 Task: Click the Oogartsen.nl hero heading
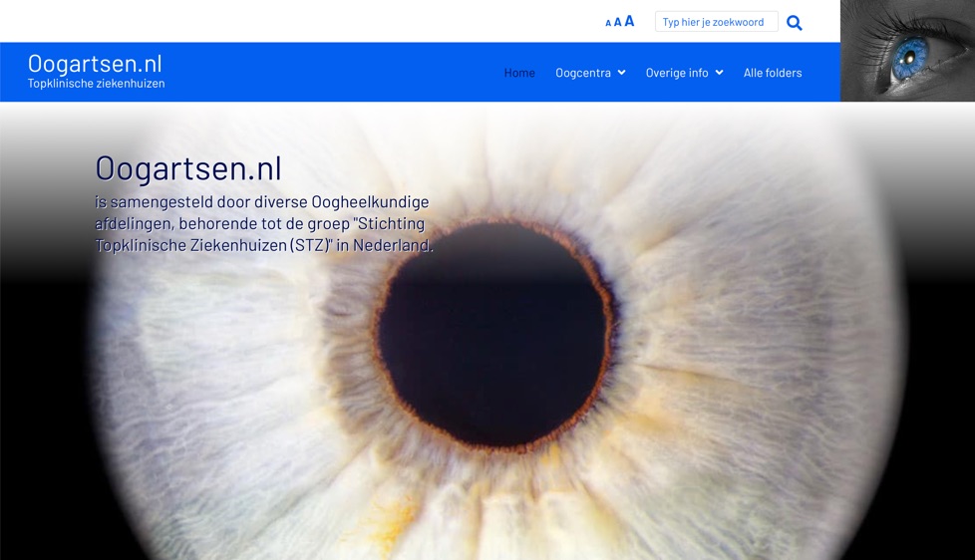coord(188,168)
